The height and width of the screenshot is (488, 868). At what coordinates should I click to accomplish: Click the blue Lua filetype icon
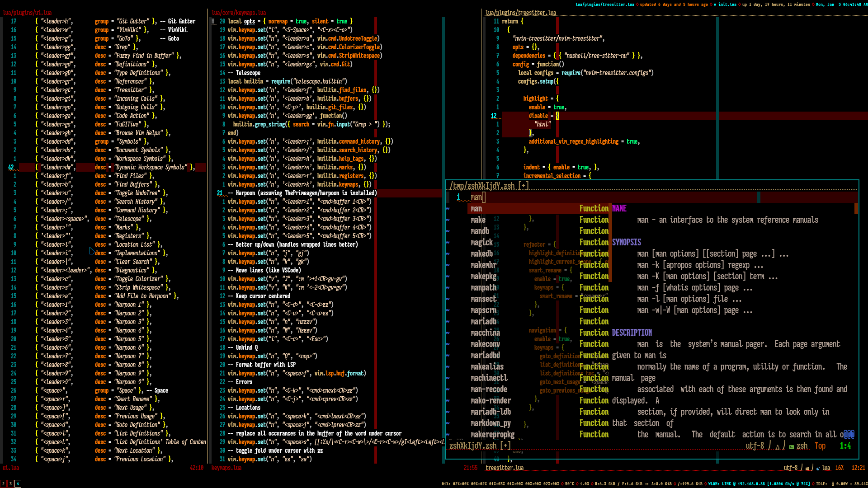[x=818, y=469]
